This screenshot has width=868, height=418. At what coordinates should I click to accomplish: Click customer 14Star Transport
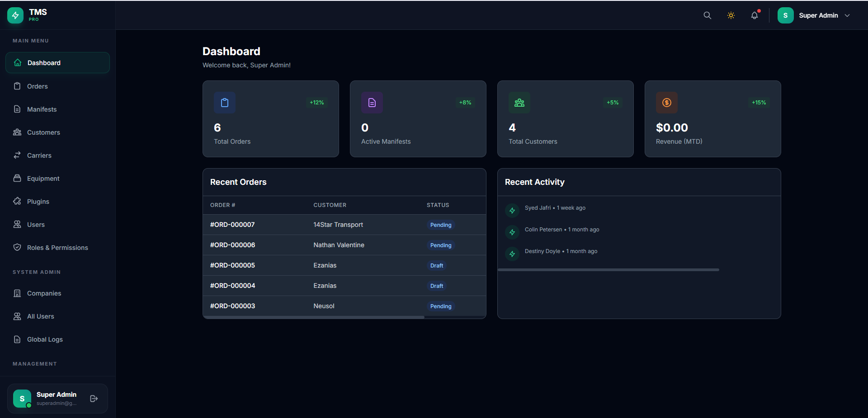(x=338, y=225)
